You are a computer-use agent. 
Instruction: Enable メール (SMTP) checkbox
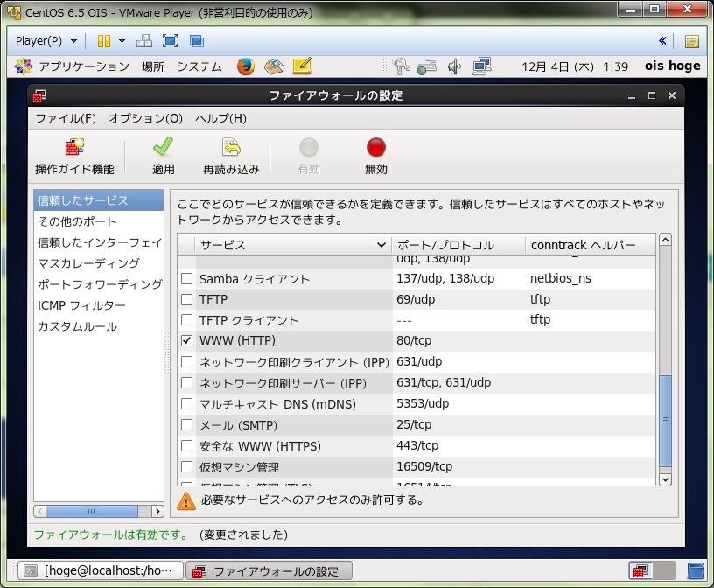(x=186, y=425)
